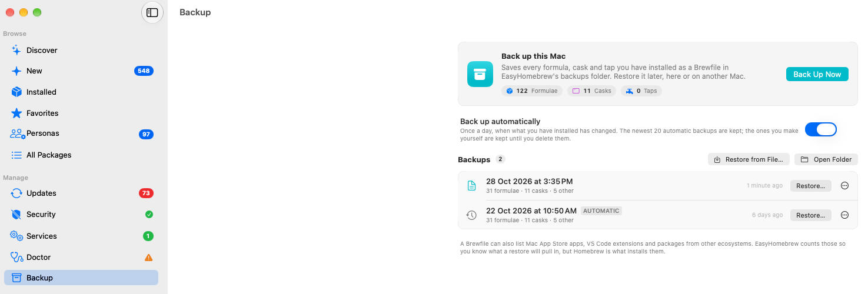Restore the 28 Oct 2026 backup

(x=810, y=186)
